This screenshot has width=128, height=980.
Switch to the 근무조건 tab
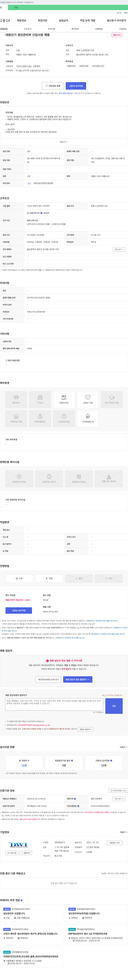pyautogui.click(x=28, y=29)
